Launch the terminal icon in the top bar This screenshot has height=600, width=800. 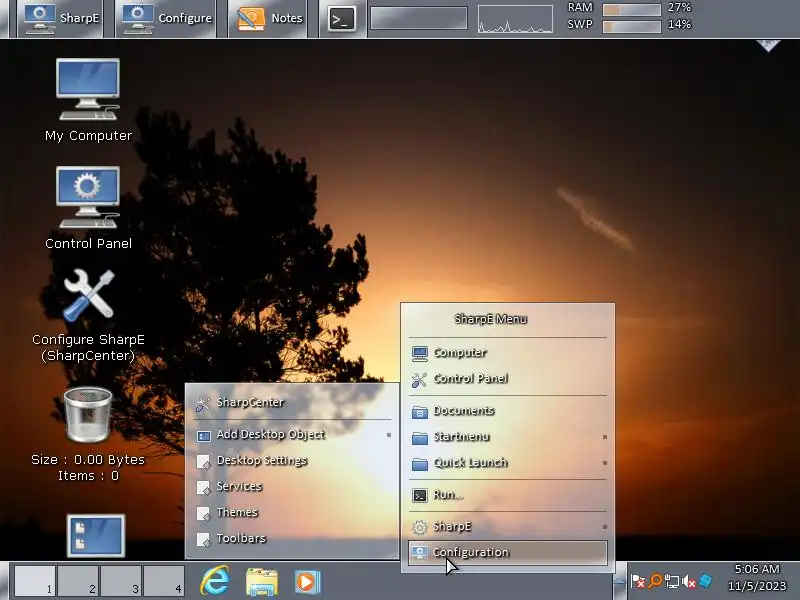tap(341, 19)
